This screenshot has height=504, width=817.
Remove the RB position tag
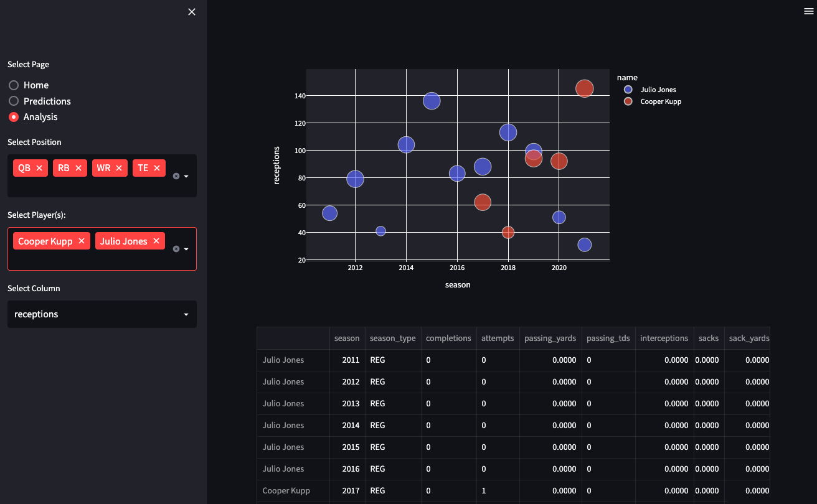pos(78,168)
